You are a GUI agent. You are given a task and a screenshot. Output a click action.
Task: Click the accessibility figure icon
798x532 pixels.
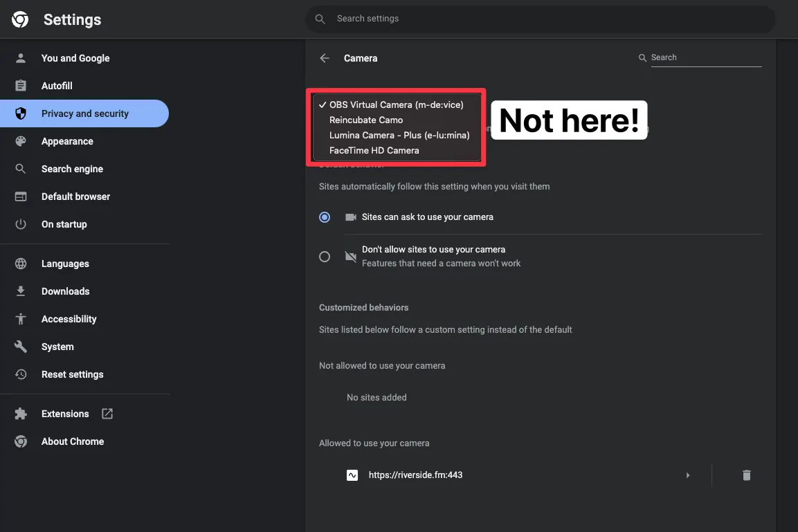coord(20,319)
